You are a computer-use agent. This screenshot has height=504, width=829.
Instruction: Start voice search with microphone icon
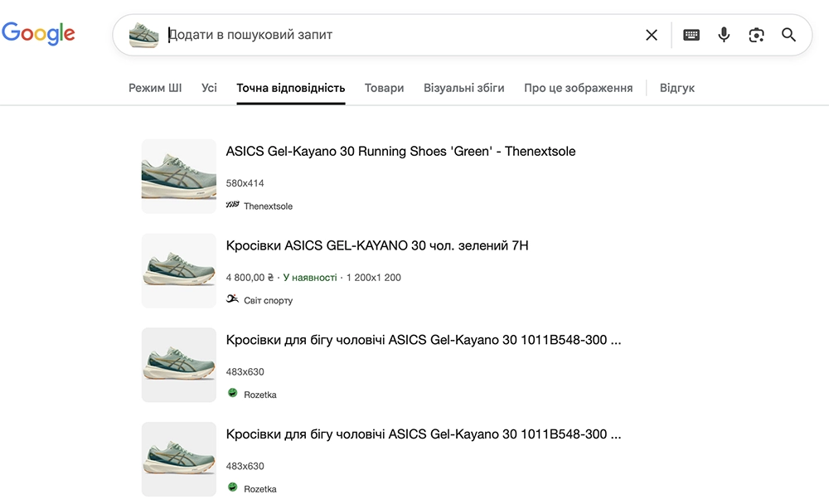point(724,35)
